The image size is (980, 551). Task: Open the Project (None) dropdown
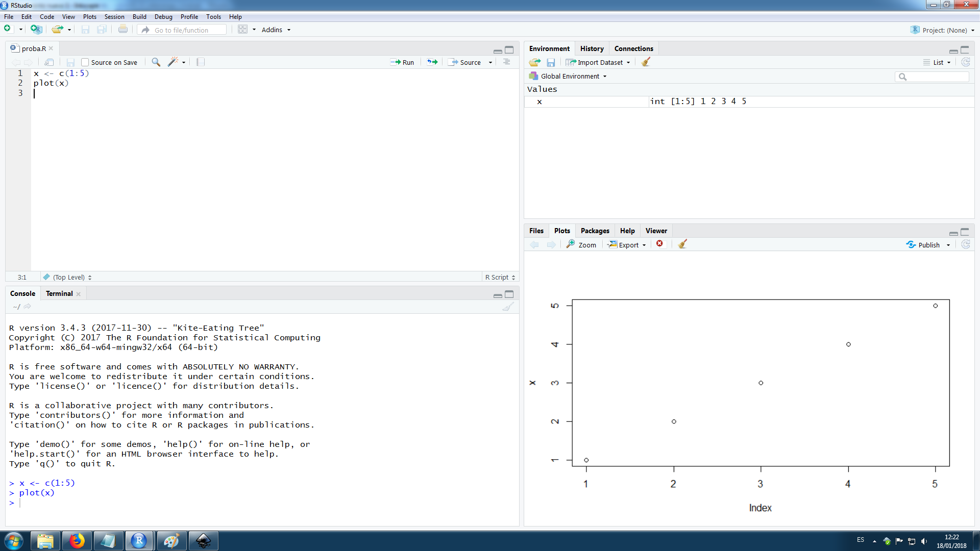point(942,30)
